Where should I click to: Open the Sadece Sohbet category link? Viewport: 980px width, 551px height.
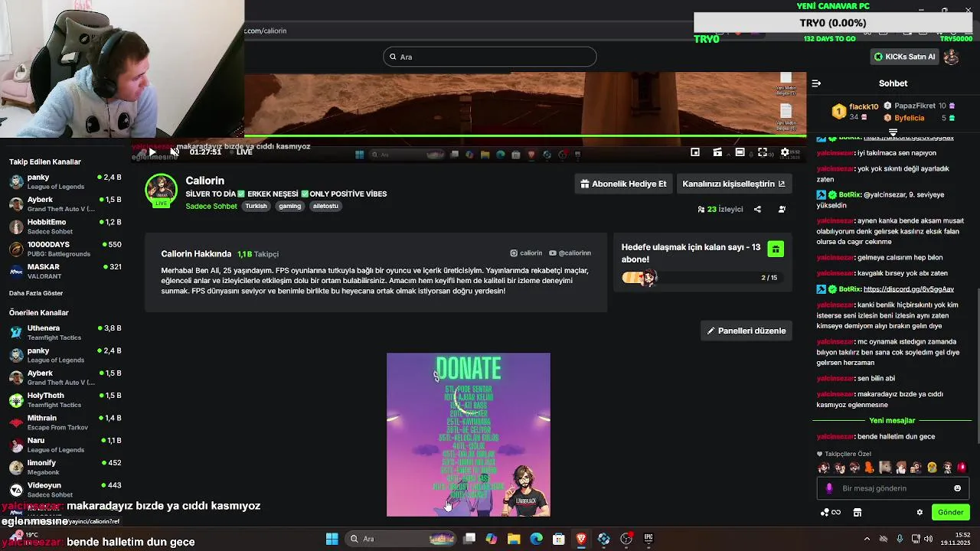click(211, 206)
